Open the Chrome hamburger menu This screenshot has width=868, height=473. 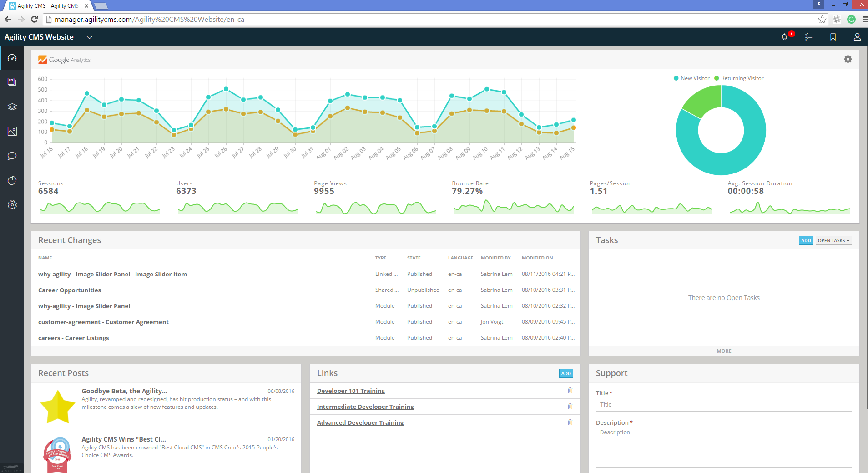pyautogui.click(x=864, y=19)
